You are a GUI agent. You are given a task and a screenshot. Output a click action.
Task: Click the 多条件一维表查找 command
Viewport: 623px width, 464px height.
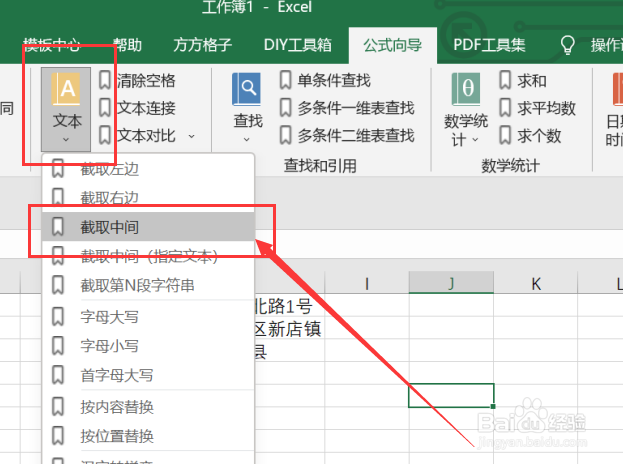(356, 108)
